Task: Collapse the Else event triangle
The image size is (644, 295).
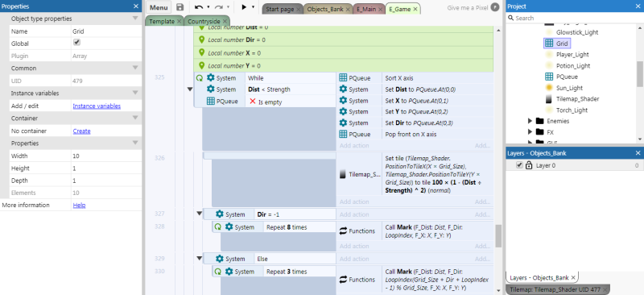Action: click(x=200, y=259)
